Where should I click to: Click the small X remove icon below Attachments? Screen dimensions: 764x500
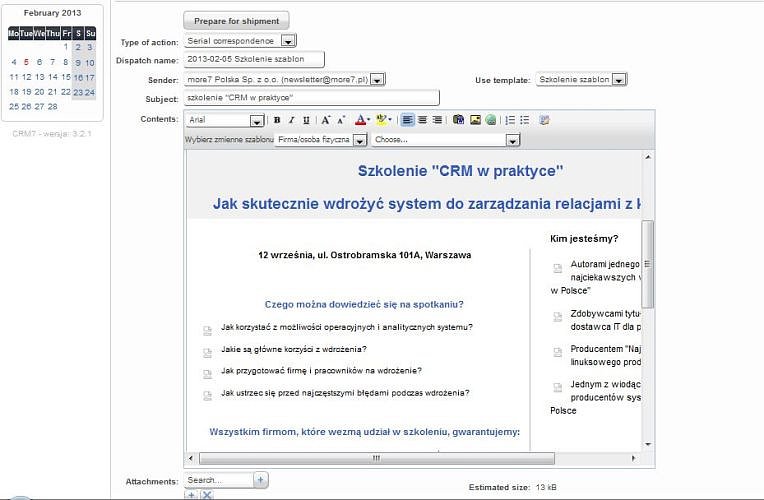coord(207,495)
